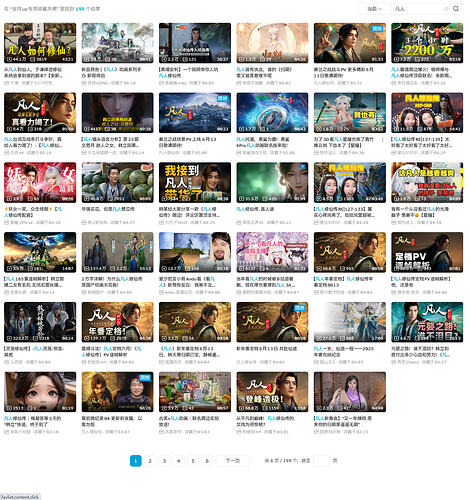Select the highlighted page 1 button
The height and width of the screenshot is (500, 470).
pos(136,461)
